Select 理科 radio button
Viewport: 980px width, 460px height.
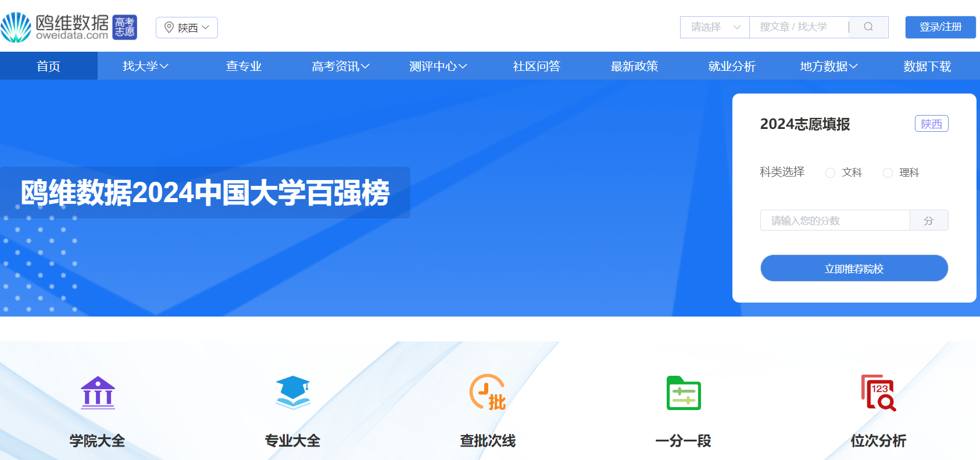coord(888,172)
